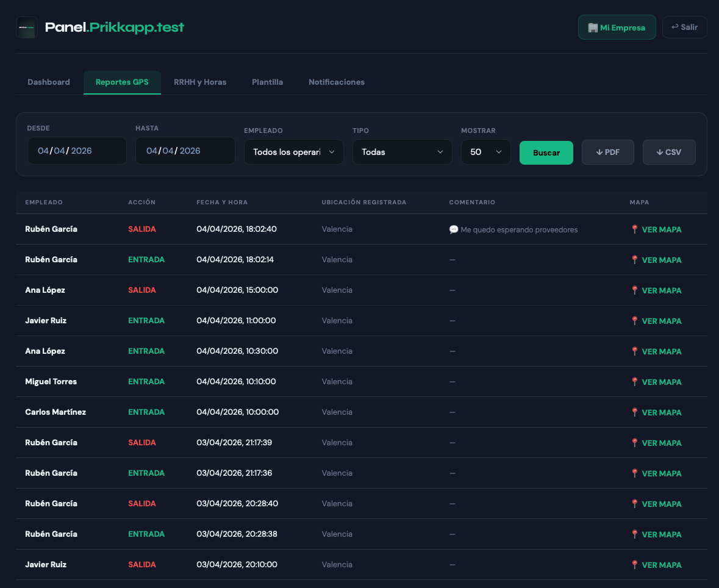Image resolution: width=719 pixels, height=588 pixels.
Task: Click the map pin icon for Miguel Torres
Action: (x=634, y=382)
